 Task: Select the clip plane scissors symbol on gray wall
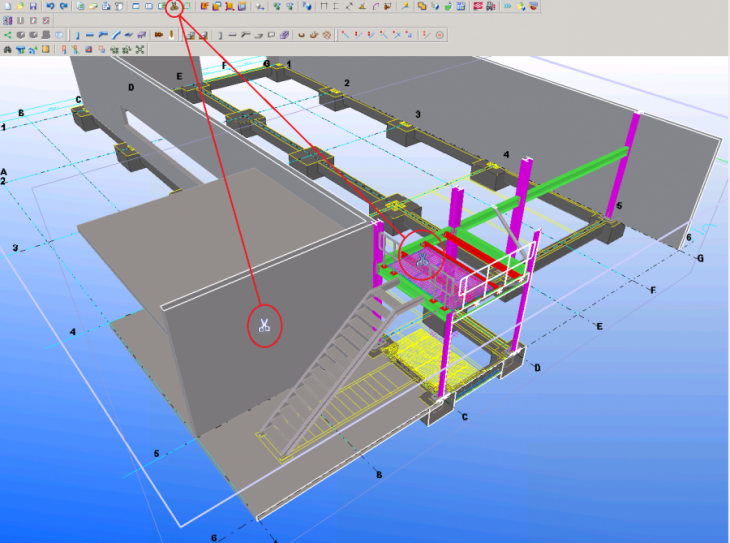click(x=264, y=326)
